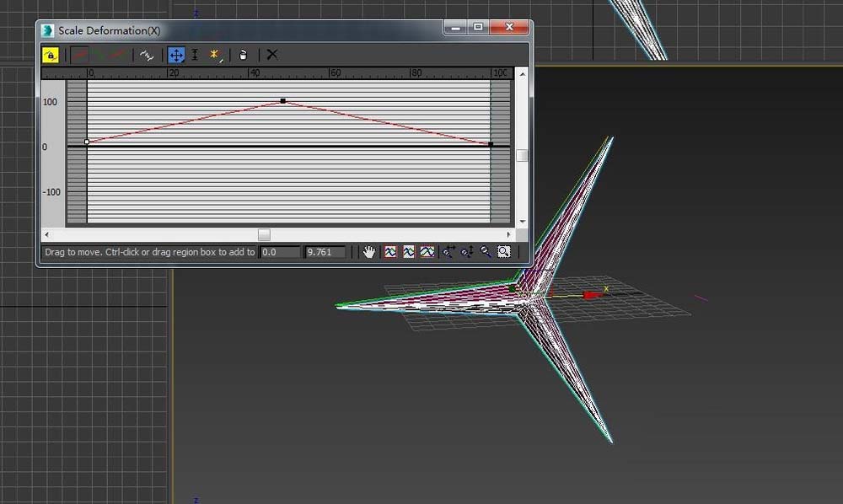This screenshot has width=843, height=504.
Task: Click the amount field showing 9.761
Action: [325, 252]
